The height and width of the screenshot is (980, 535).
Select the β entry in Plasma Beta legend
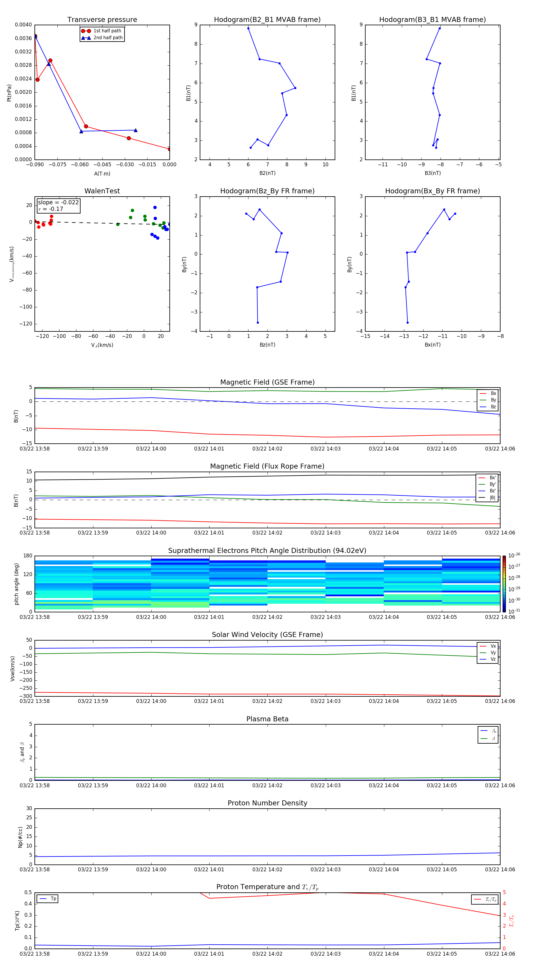click(488, 739)
